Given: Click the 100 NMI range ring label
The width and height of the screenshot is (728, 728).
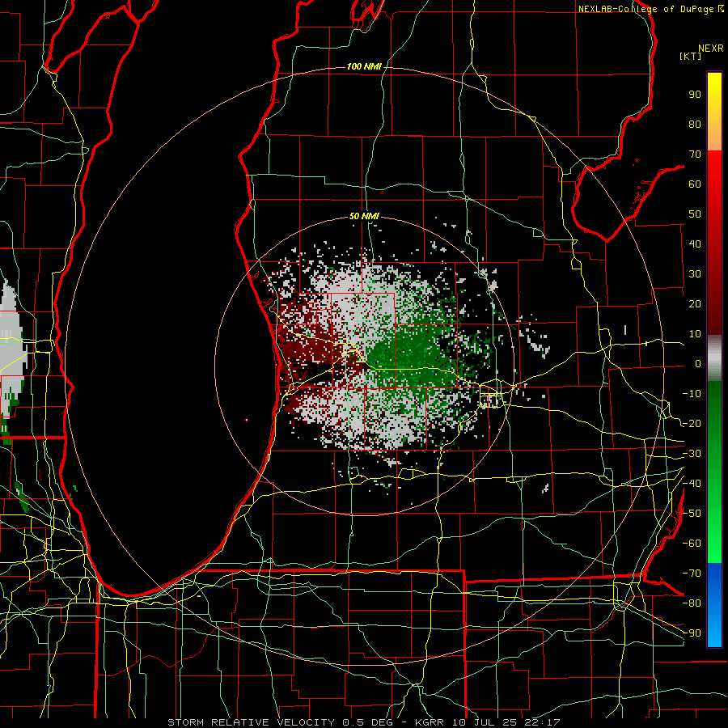Looking at the screenshot, I should (364, 67).
